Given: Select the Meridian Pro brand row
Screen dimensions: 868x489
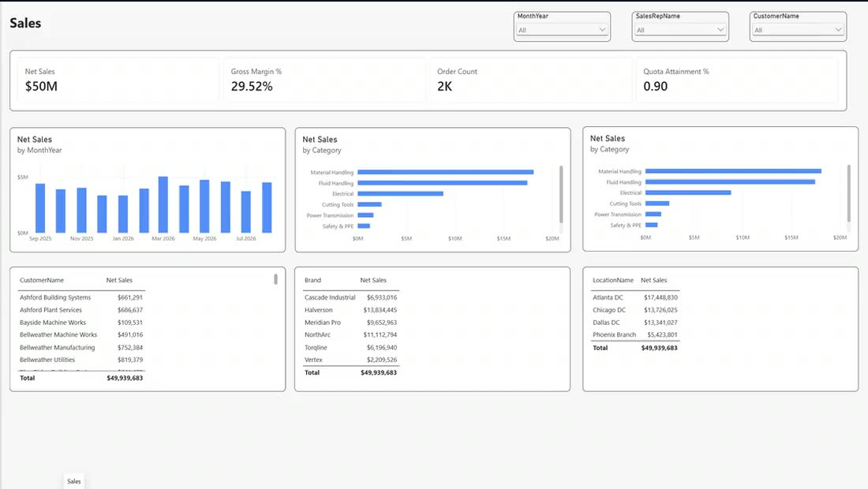Looking at the screenshot, I should (x=350, y=323).
